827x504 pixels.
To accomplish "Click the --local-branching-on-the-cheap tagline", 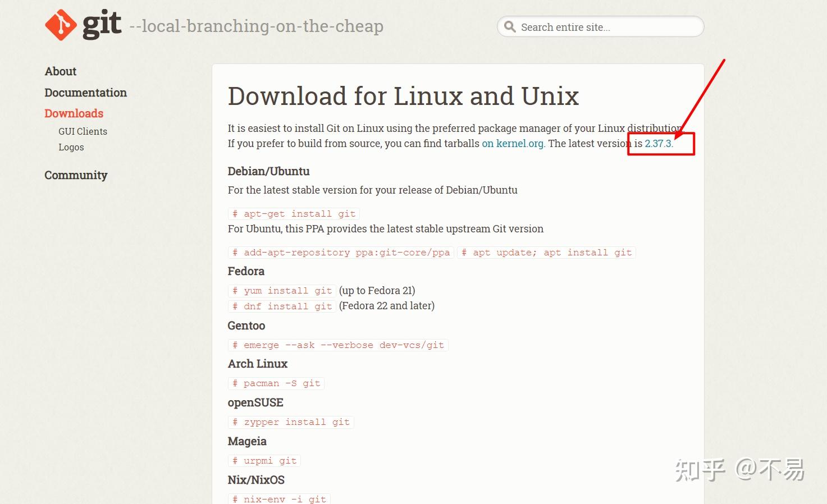I will coord(257,26).
